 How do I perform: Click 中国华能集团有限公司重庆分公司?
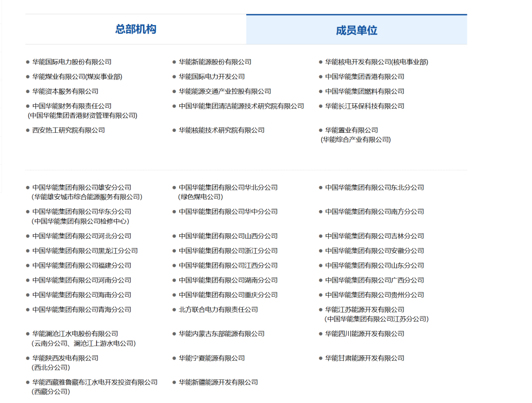coord(229,295)
